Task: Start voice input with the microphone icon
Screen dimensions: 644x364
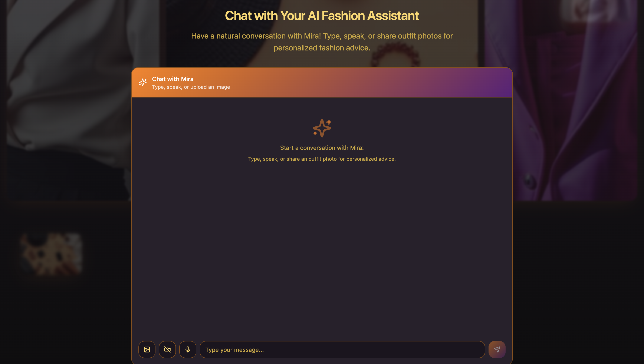Action: point(188,349)
